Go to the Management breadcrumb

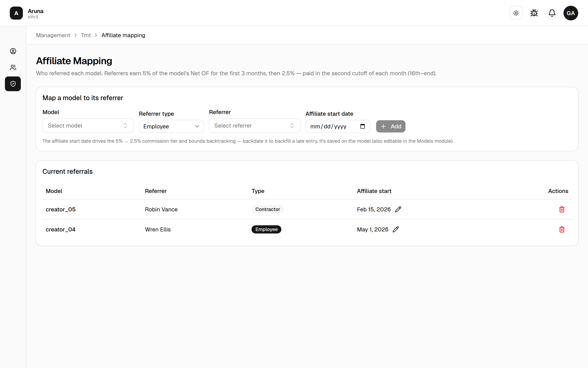(53, 35)
